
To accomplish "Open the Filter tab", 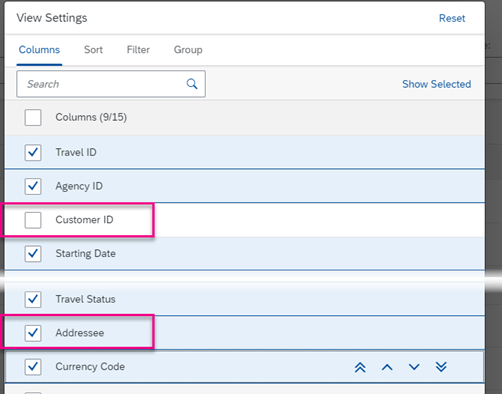I will point(138,50).
